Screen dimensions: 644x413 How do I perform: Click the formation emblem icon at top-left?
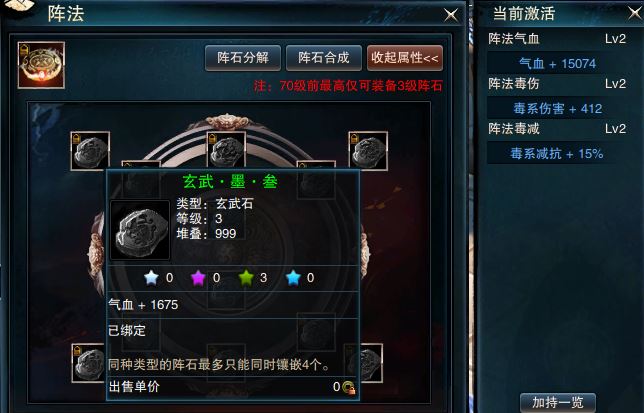tap(41, 65)
